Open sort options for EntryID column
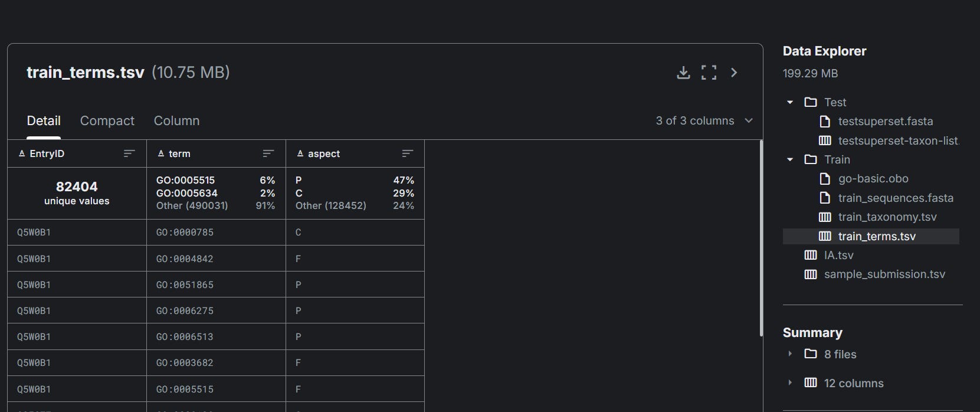Image resolution: width=980 pixels, height=412 pixels. pyautogui.click(x=129, y=153)
